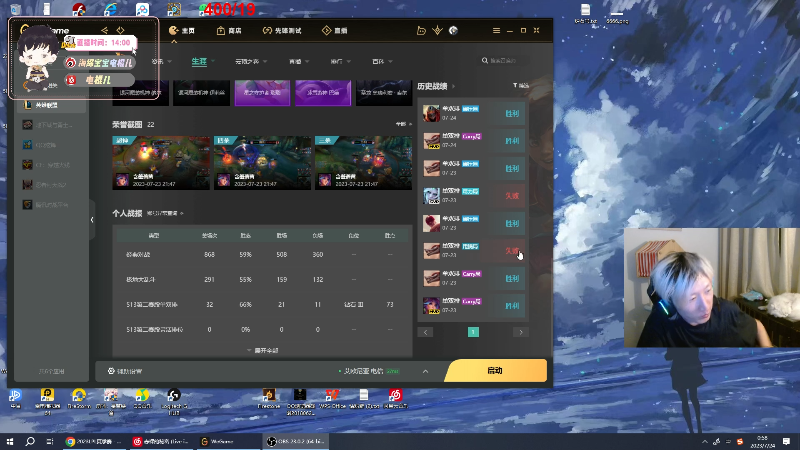800x450 pixels.
Task: Open the third honor screenshot thumbnail
Action: [x=363, y=163]
